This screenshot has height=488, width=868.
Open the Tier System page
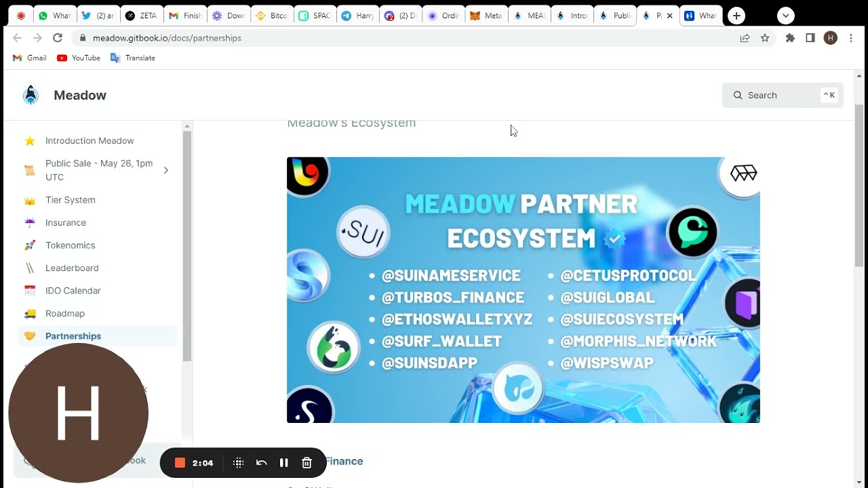click(x=71, y=200)
